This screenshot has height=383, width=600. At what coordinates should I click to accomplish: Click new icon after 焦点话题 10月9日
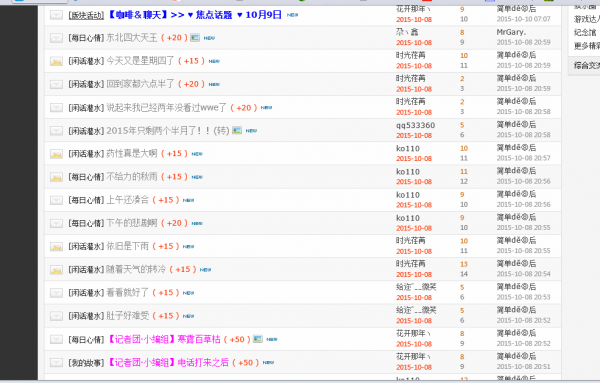[293, 15]
